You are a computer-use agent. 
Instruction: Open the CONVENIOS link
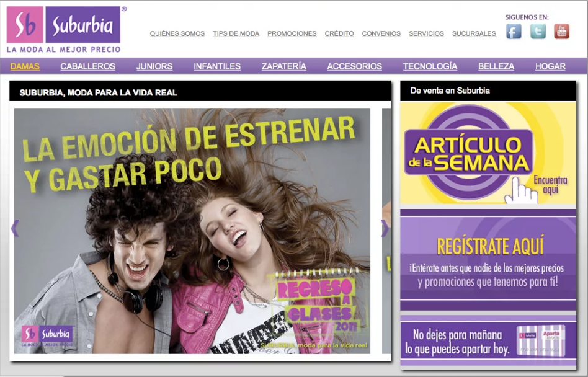click(x=381, y=33)
